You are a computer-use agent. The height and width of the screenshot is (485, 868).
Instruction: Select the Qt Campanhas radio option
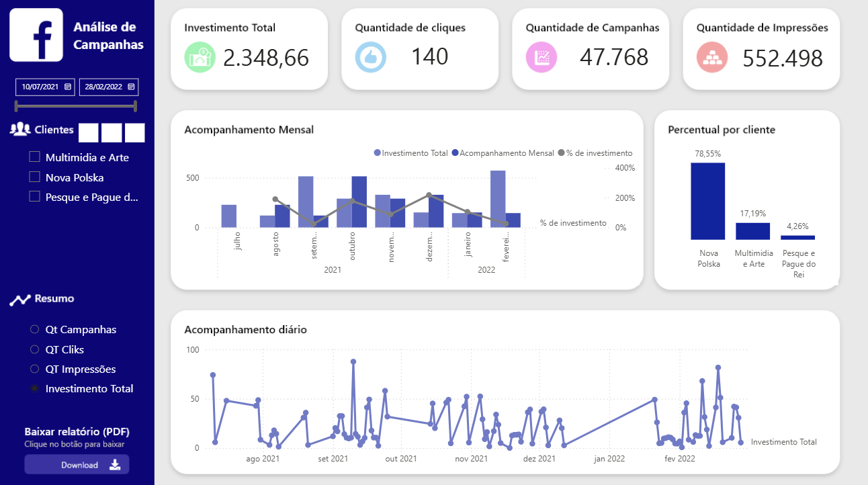35,330
